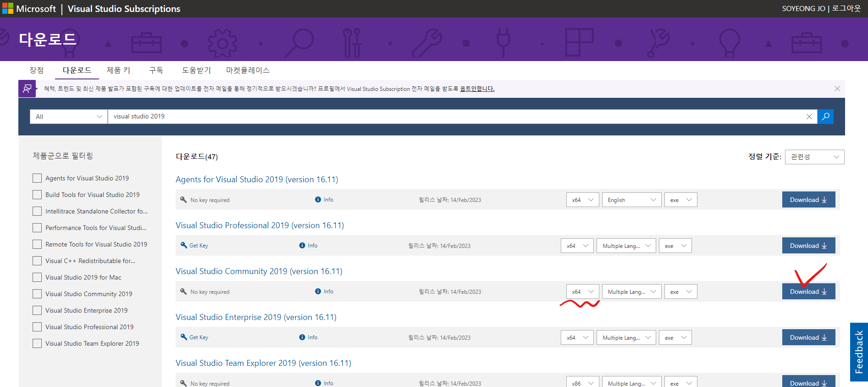Click the purple notification banner person icon
The image size is (868, 387).
tap(27, 89)
